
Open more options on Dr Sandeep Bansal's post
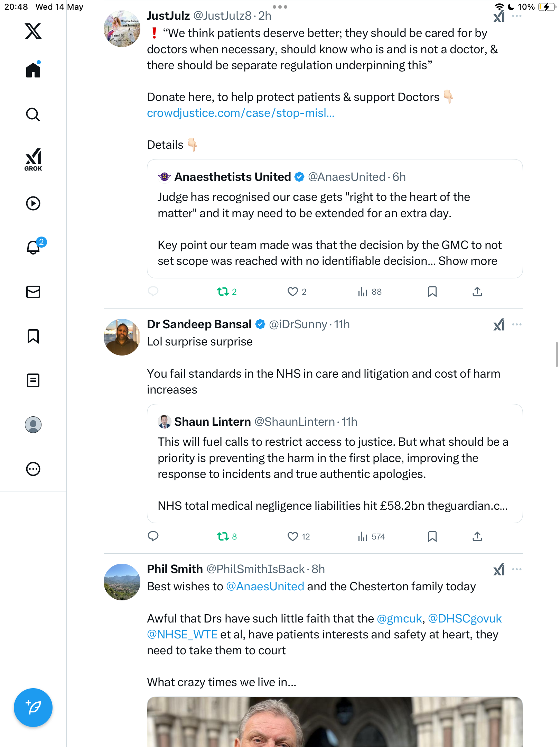coord(517,324)
